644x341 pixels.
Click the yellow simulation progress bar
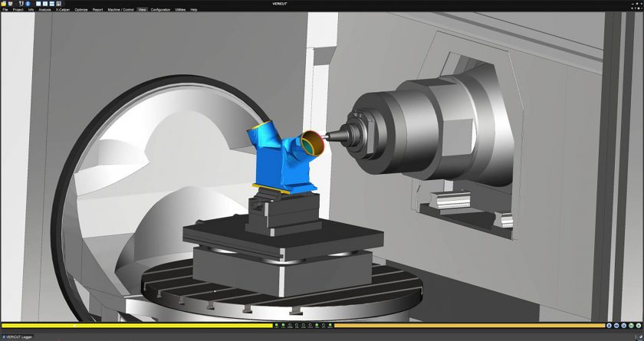pos(136,326)
